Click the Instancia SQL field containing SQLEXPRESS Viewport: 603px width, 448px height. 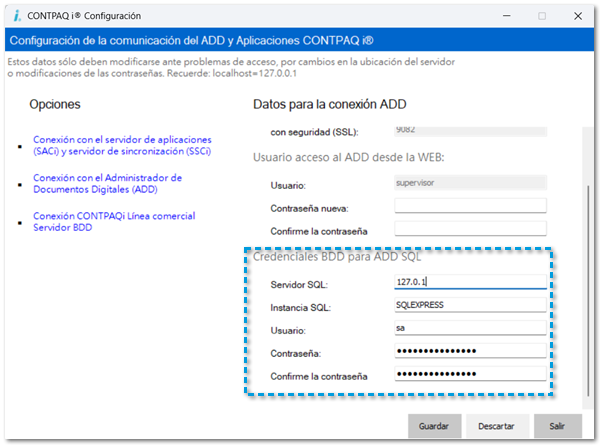[x=470, y=305]
